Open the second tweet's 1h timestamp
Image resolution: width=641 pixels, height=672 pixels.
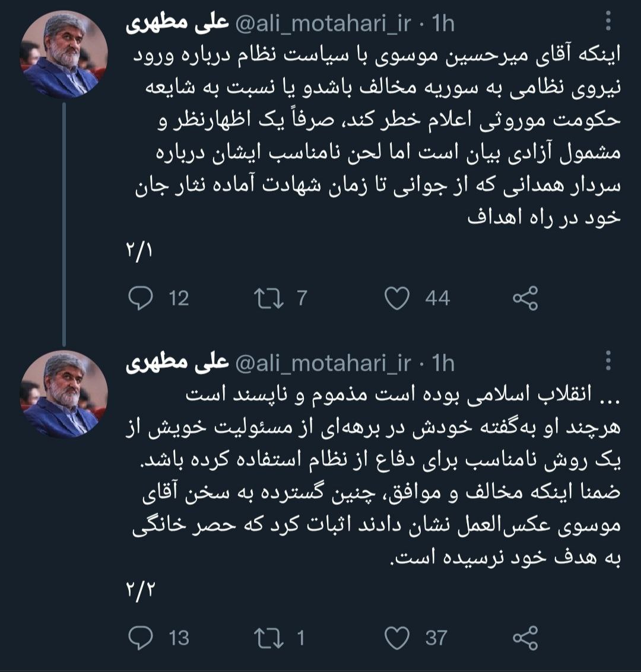[x=443, y=364]
